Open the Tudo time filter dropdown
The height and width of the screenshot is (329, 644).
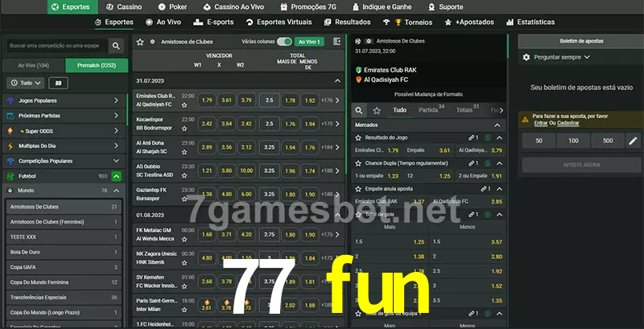click(x=25, y=83)
